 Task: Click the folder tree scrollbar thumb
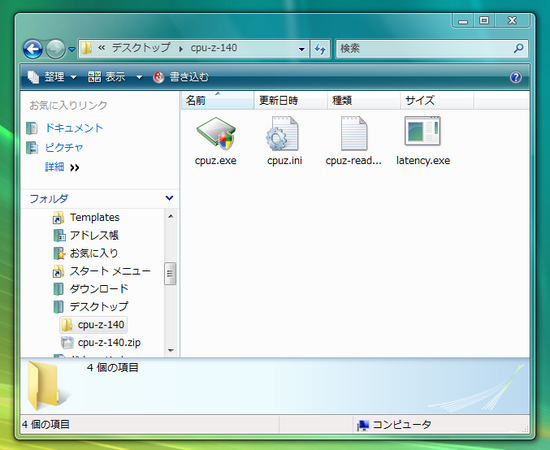click(x=170, y=274)
